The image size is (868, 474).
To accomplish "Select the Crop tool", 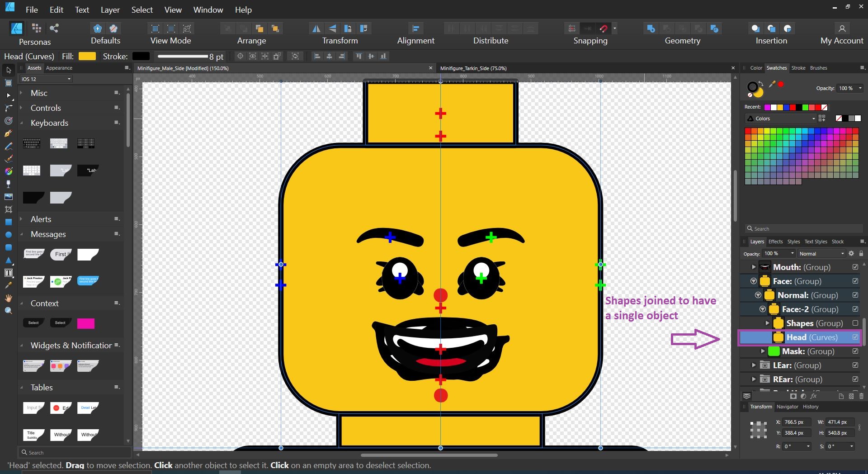I will point(8,209).
